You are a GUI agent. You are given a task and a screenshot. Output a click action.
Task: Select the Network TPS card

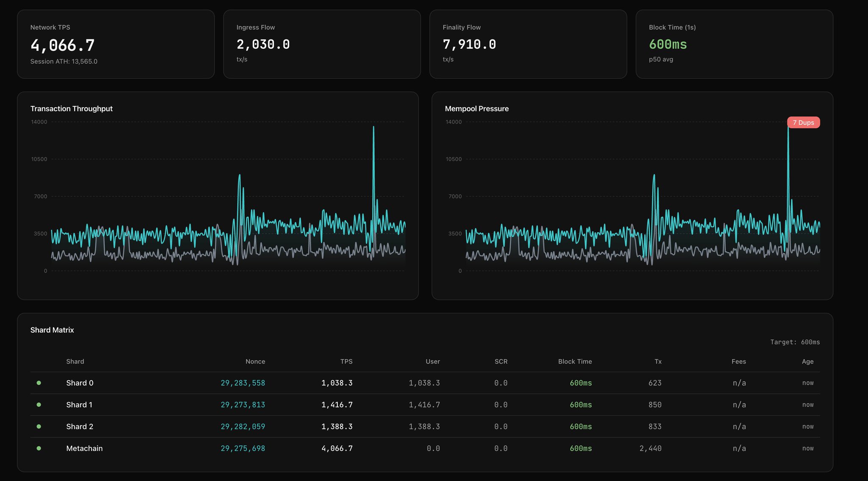[x=116, y=44]
